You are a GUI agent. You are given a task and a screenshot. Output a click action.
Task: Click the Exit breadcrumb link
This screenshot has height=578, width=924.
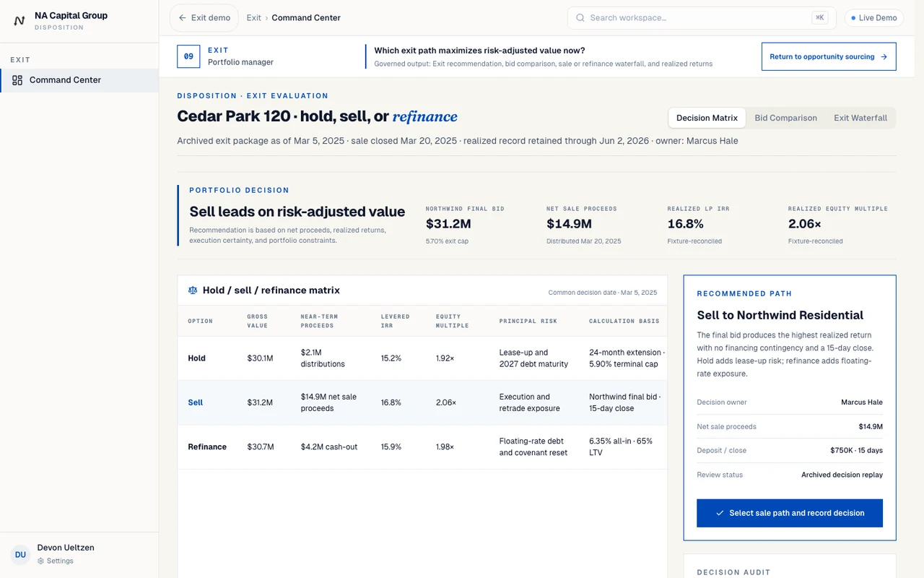coord(254,18)
